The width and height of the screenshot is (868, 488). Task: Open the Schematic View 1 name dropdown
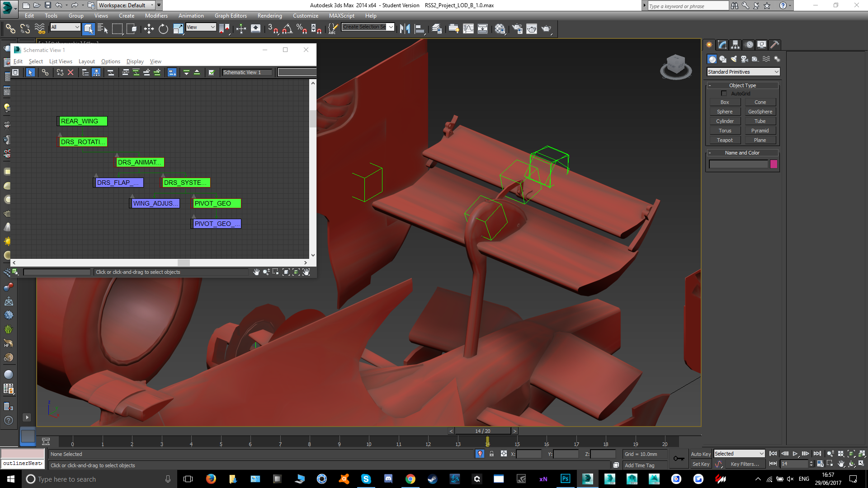[x=247, y=72]
